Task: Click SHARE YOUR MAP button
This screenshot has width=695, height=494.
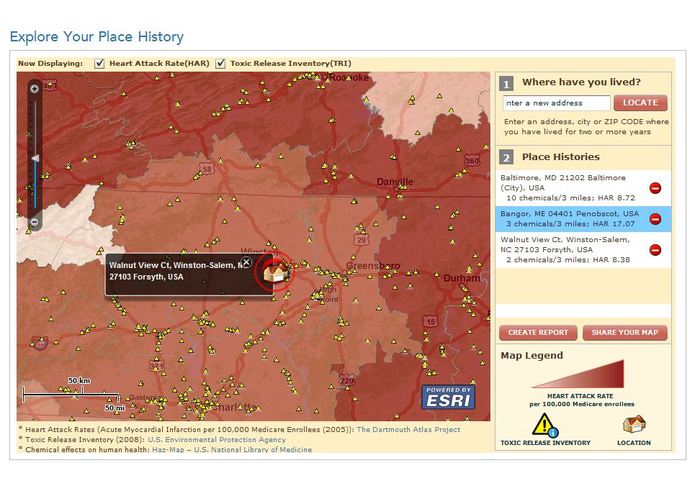Action: coord(625,332)
